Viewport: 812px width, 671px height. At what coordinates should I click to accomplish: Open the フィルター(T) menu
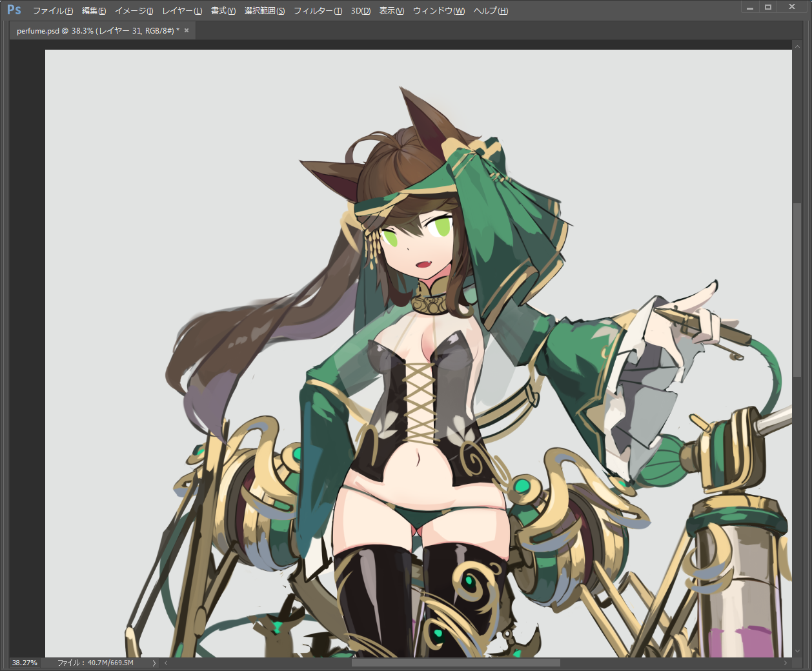click(x=318, y=11)
